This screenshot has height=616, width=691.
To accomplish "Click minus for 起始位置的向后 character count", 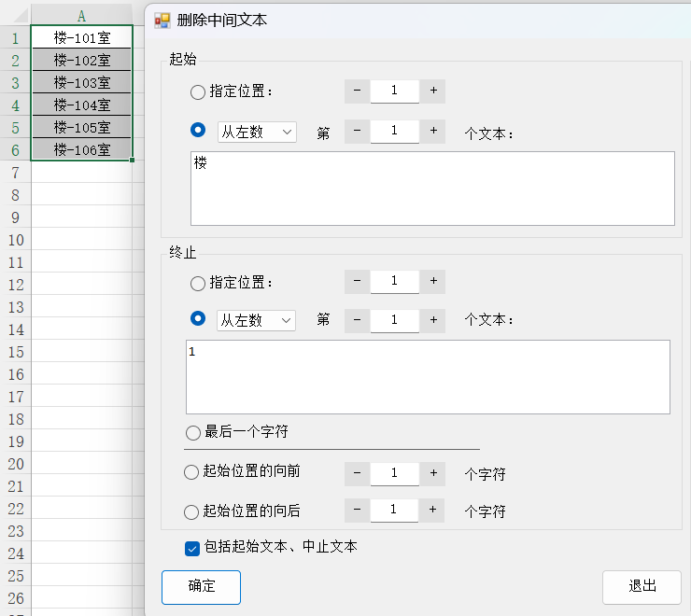I will (357, 510).
